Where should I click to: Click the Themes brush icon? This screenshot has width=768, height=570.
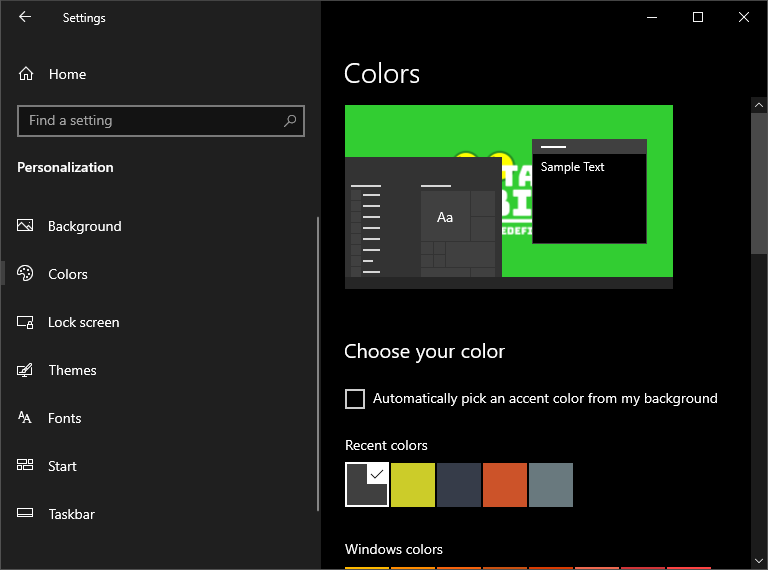(x=26, y=370)
